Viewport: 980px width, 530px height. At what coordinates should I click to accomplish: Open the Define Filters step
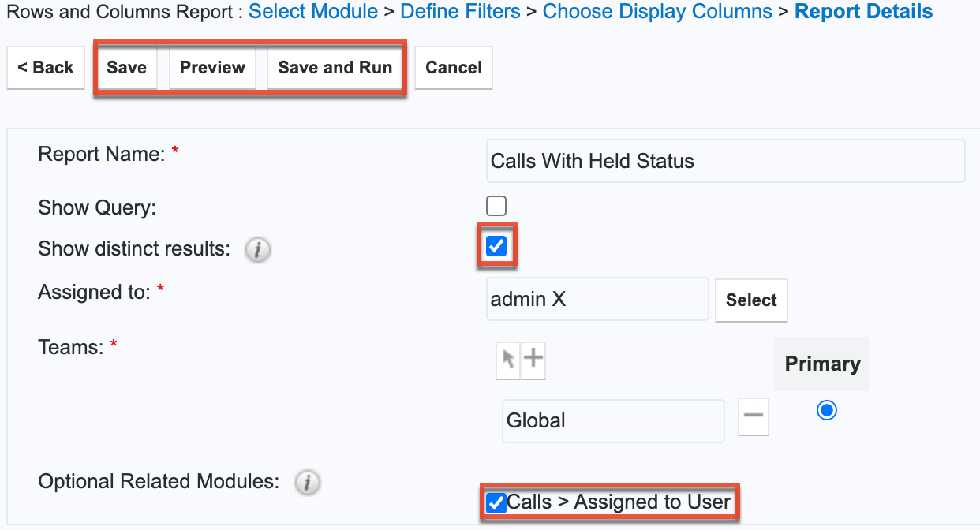pyautogui.click(x=460, y=12)
